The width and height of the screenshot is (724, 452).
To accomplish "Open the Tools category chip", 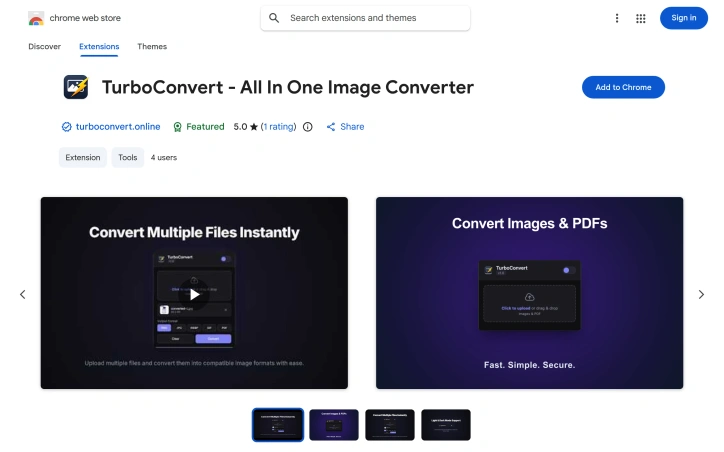I will 127,157.
